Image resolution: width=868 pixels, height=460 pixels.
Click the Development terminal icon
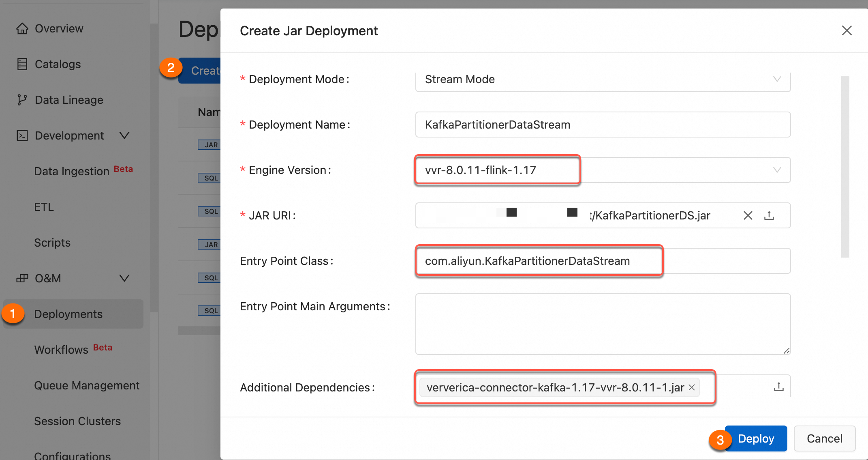pos(22,135)
